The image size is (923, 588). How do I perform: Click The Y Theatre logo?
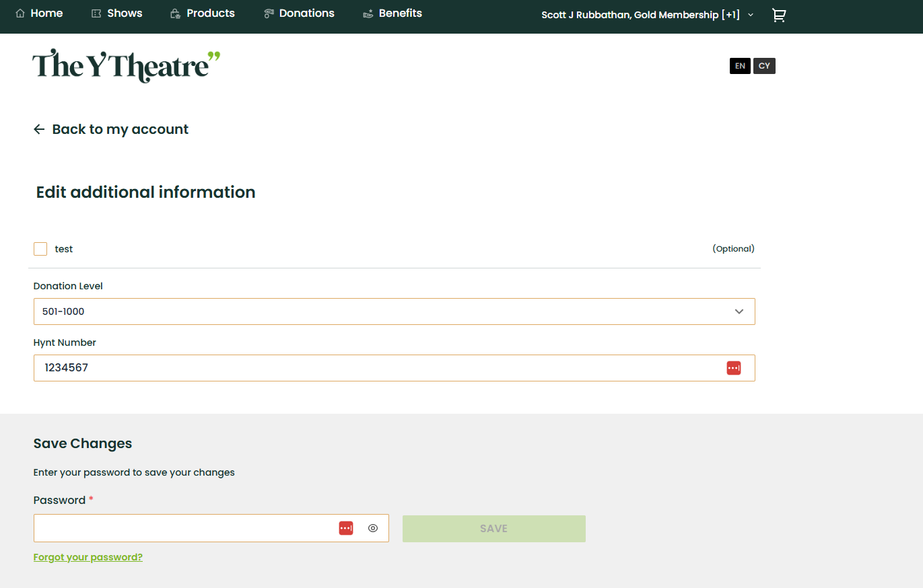(127, 66)
